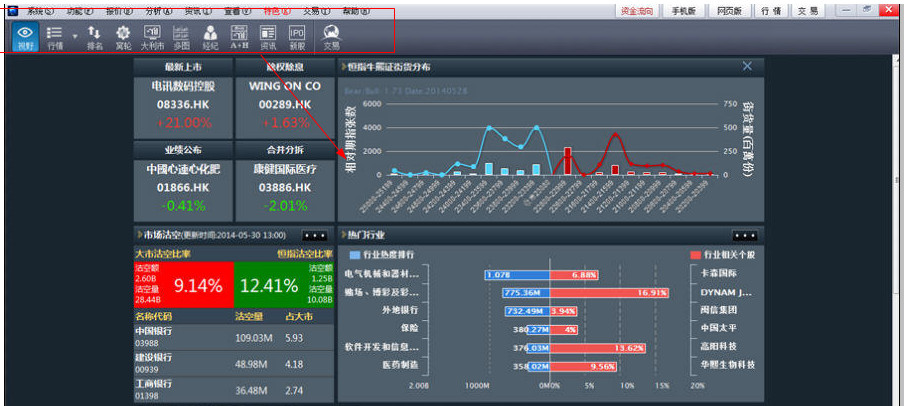The height and width of the screenshot is (406, 905).
Task: Close the 恒指牛熊证街货分布 panel with X
Action: (x=747, y=66)
